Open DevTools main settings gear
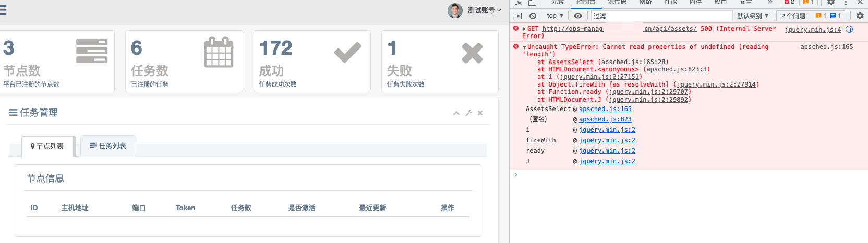The height and width of the screenshot is (243, 868). (x=831, y=2)
